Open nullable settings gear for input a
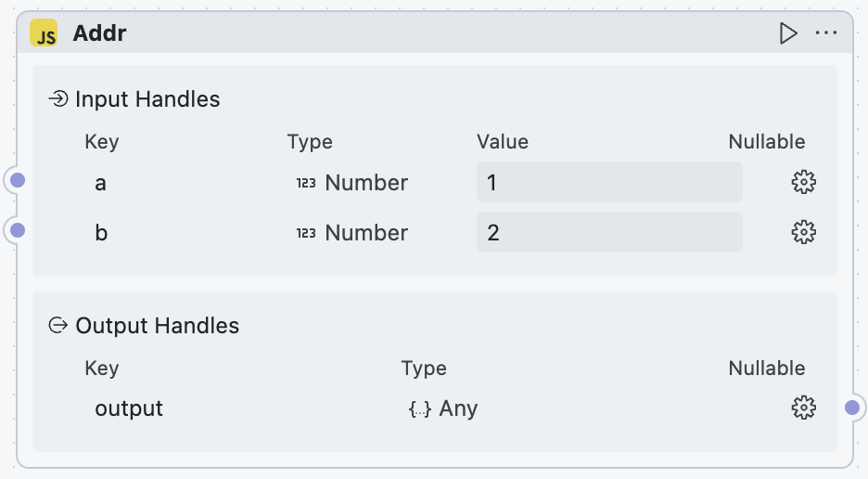The height and width of the screenshot is (479, 868). [x=803, y=182]
